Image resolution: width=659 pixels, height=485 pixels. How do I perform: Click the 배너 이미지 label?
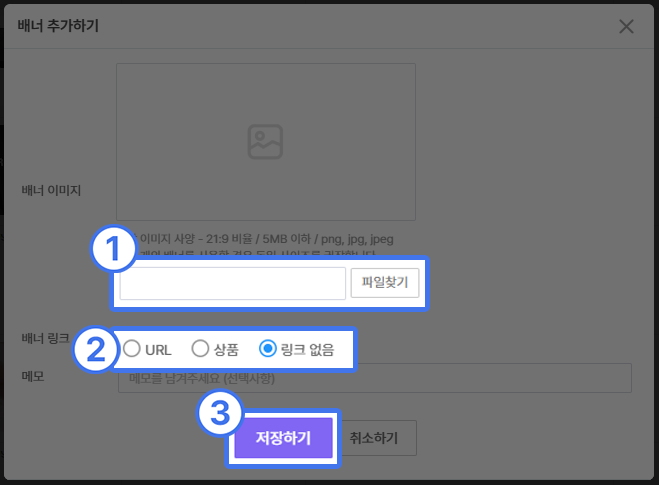click(x=50, y=189)
